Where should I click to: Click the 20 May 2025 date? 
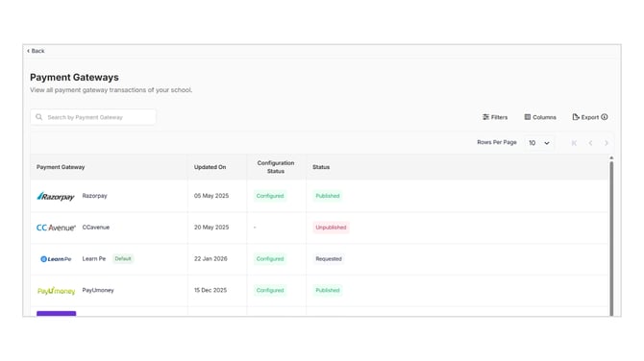pyautogui.click(x=211, y=228)
